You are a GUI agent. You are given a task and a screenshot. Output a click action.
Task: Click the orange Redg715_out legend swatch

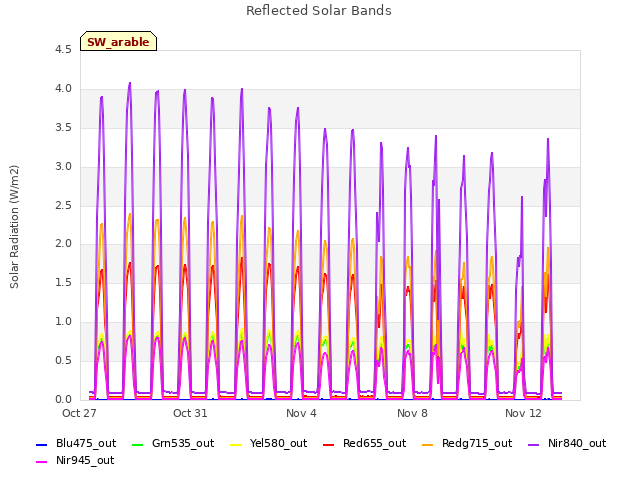pyautogui.click(x=427, y=444)
